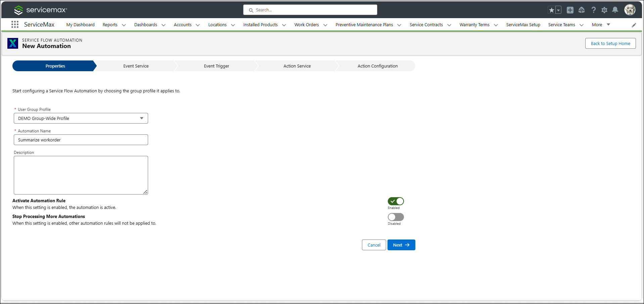Open the Service Teams tab
The height and width of the screenshot is (304, 644).
562,25
